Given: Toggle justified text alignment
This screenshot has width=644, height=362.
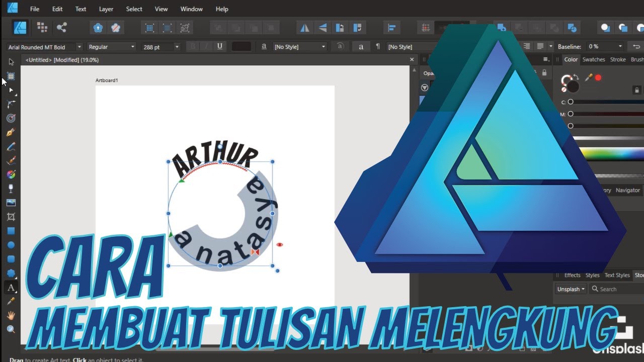Looking at the screenshot, I should click(x=540, y=46).
